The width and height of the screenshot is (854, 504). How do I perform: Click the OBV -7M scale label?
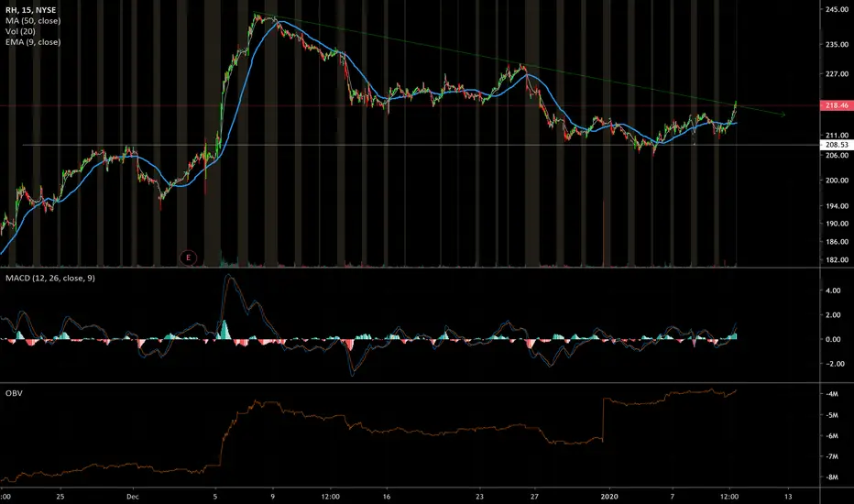click(831, 456)
